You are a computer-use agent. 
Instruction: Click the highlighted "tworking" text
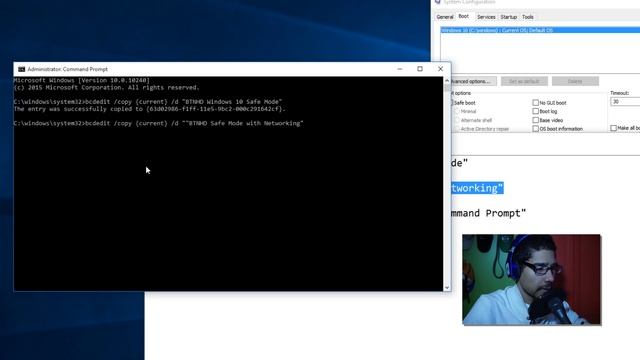click(477, 188)
